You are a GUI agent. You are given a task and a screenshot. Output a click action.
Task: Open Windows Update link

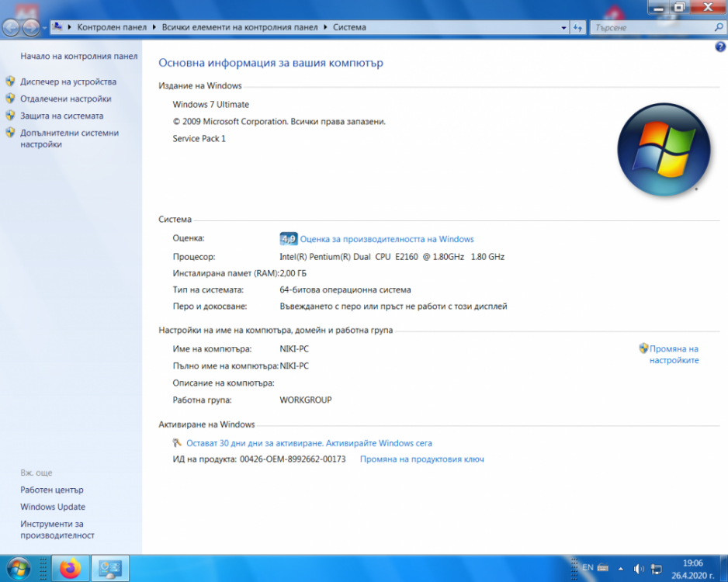pos(53,507)
